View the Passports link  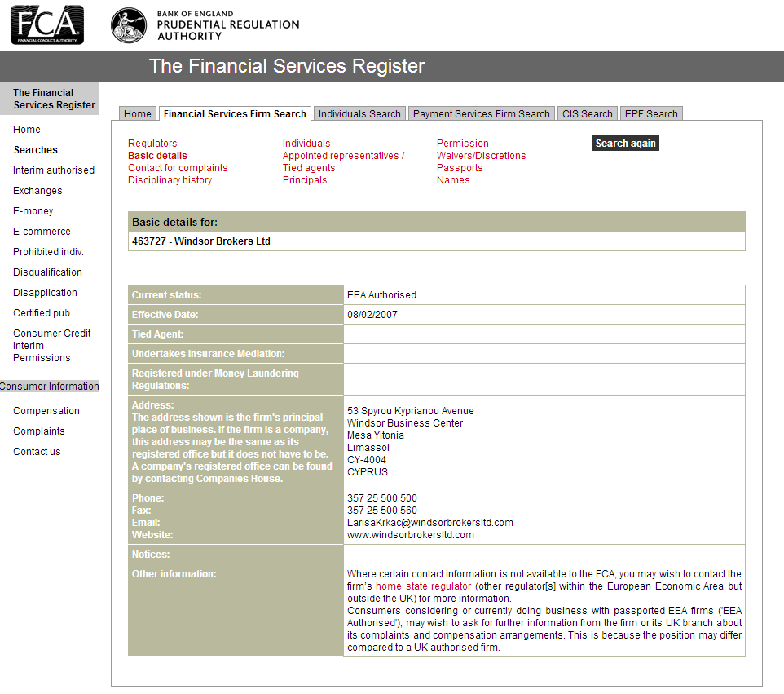pyautogui.click(x=460, y=168)
